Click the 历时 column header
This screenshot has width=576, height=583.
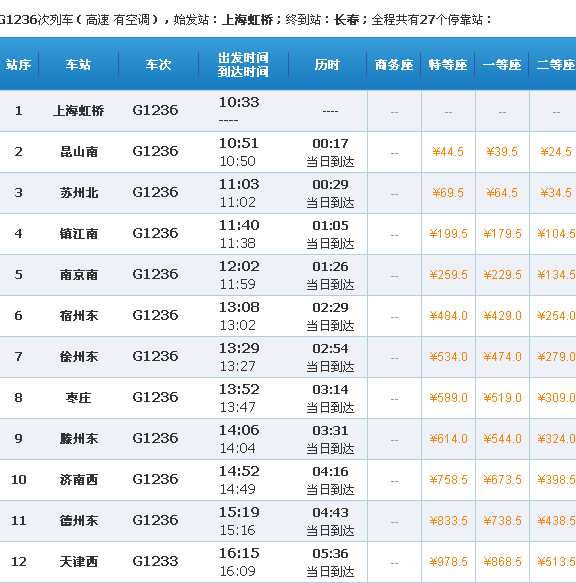tap(327, 65)
